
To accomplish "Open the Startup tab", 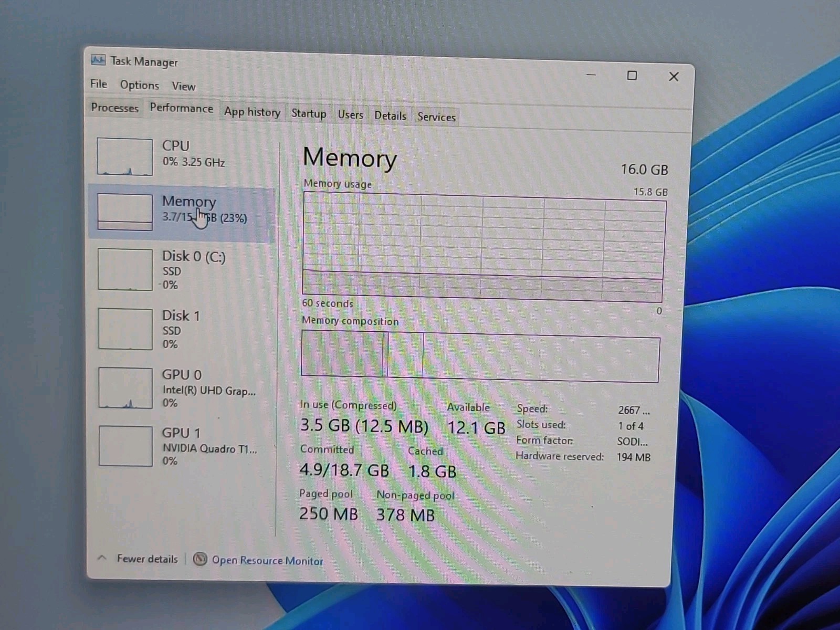I will tap(309, 113).
